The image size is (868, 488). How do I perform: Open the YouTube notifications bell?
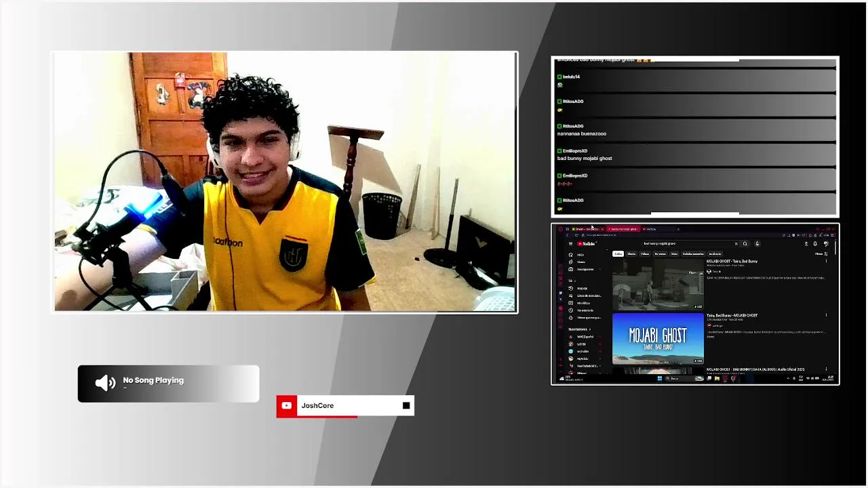[815, 244]
